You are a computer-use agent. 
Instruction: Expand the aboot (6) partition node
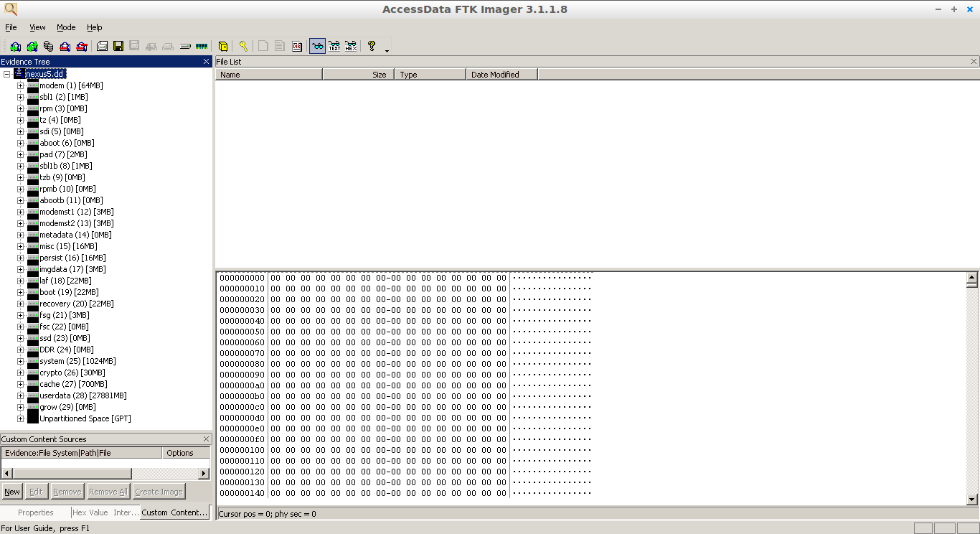[21, 143]
